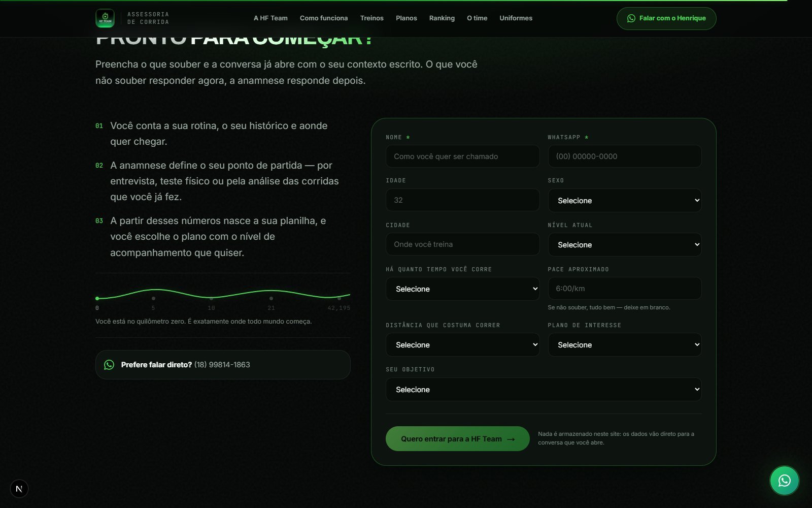Open the floating WhatsApp chat bubble
The height and width of the screenshot is (508, 812).
click(x=784, y=480)
